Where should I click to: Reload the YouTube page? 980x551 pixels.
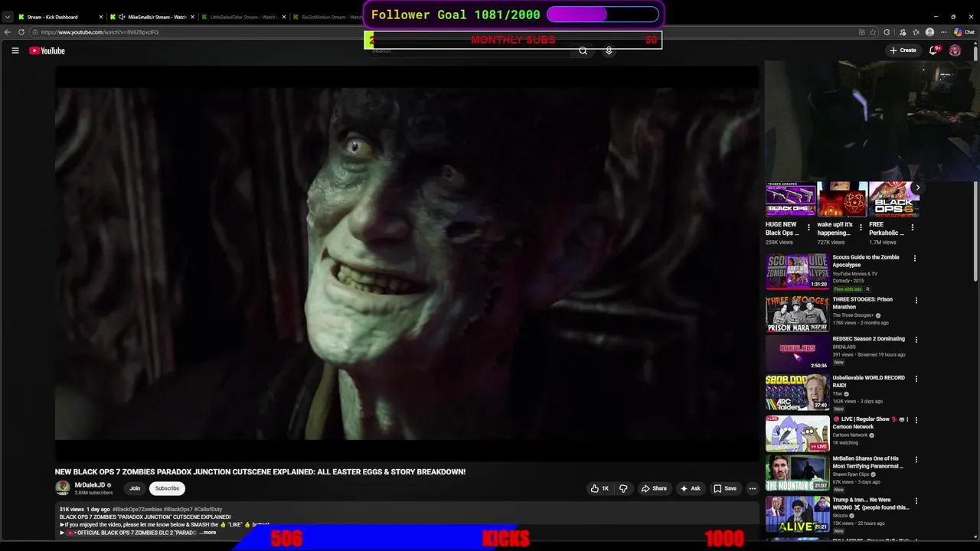pyautogui.click(x=21, y=32)
